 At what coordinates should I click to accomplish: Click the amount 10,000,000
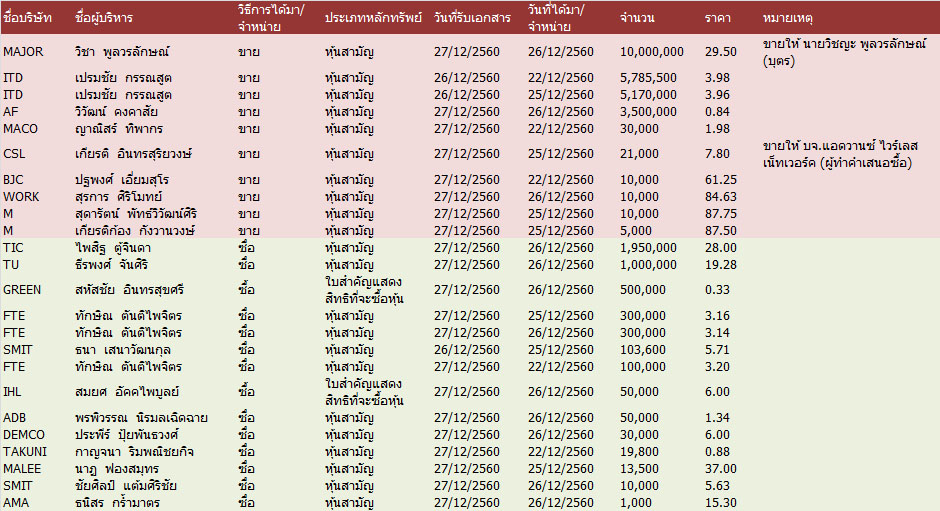tap(652, 52)
